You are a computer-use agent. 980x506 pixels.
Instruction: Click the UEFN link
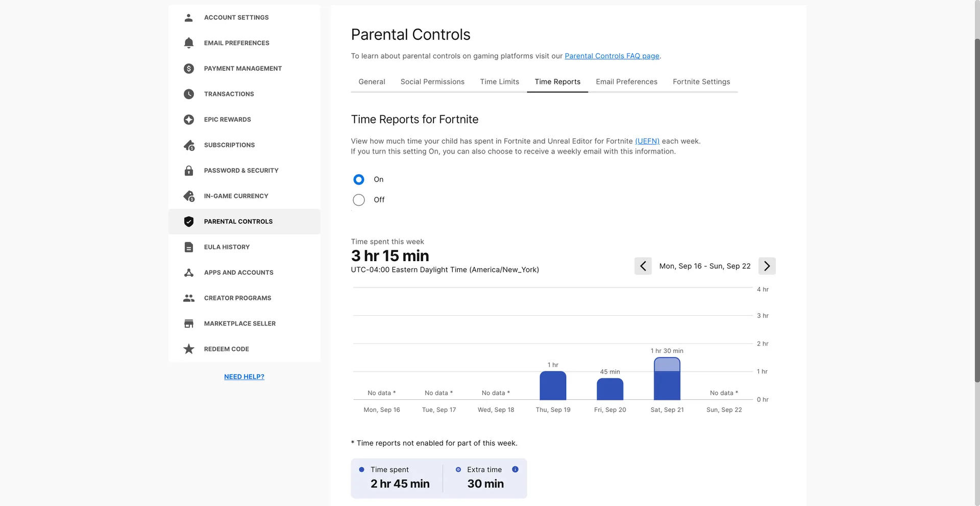647,141
